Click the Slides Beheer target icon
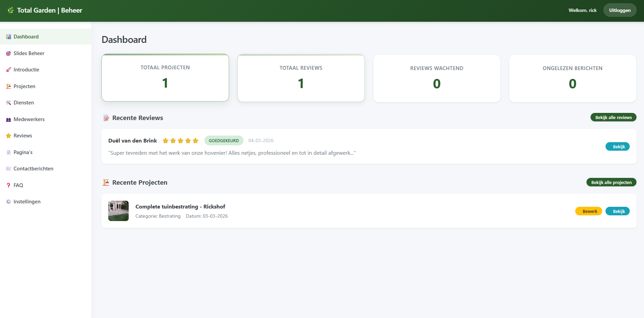 [9, 53]
